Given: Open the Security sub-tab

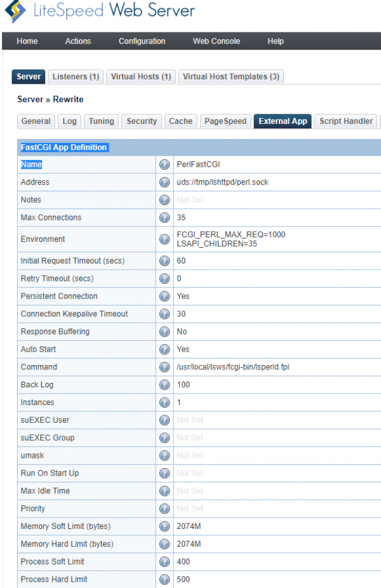Looking at the screenshot, I should pyautogui.click(x=142, y=121).
